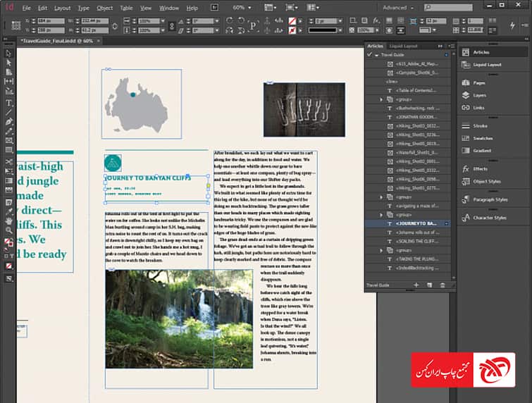Viewport: 532px width, 403px height.
Task: Open the File menu
Action: [x=26, y=8]
